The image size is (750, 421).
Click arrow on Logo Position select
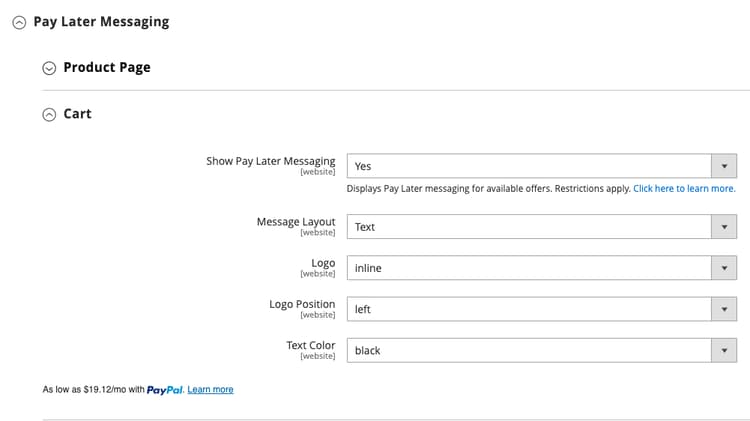click(x=724, y=310)
